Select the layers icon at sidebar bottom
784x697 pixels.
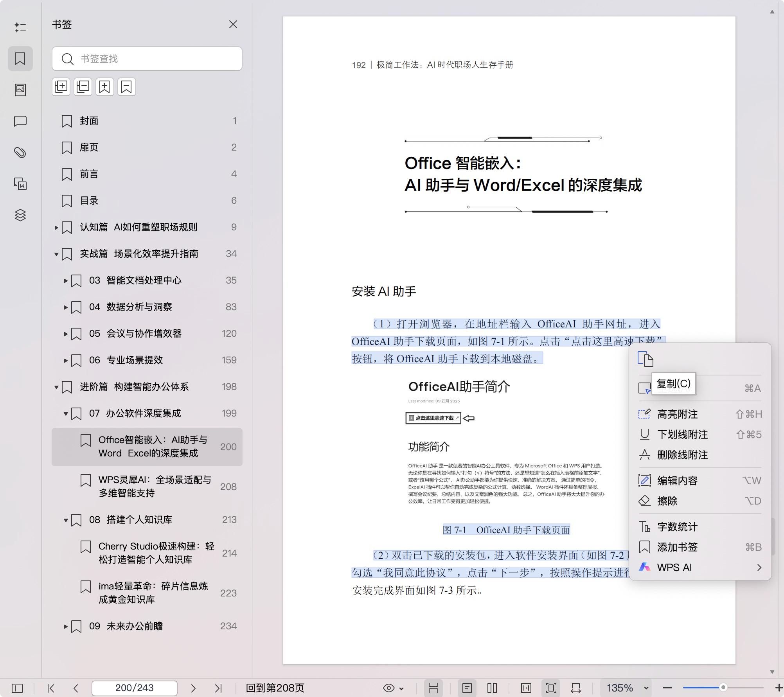point(20,215)
